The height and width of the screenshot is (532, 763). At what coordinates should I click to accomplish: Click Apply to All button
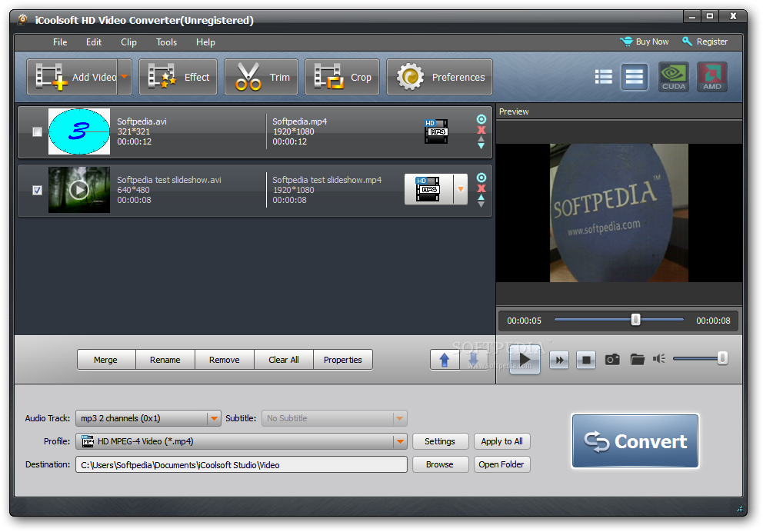pyautogui.click(x=501, y=441)
